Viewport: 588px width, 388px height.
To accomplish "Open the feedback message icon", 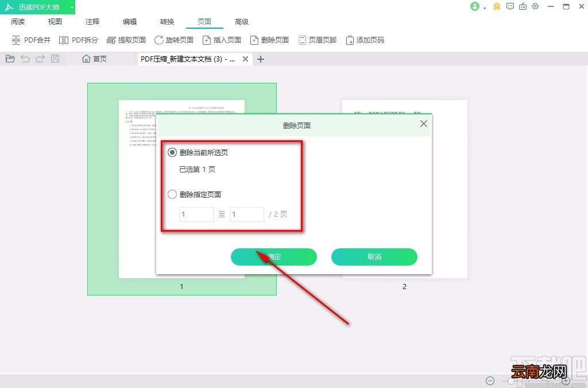I will pos(510,6).
